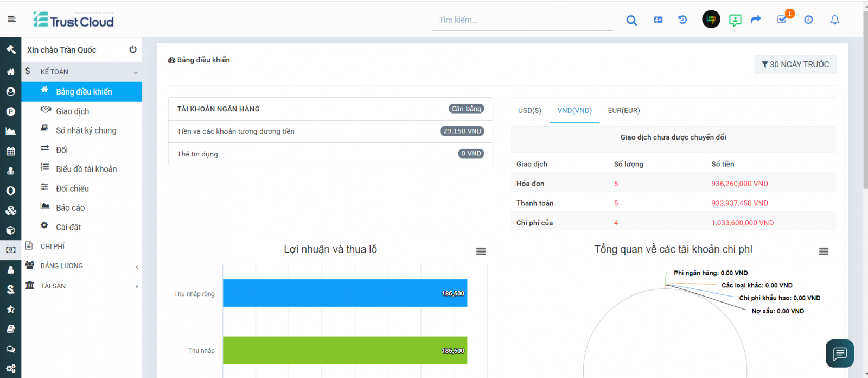Click the history refresh icon in header

(x=682, y=20)
